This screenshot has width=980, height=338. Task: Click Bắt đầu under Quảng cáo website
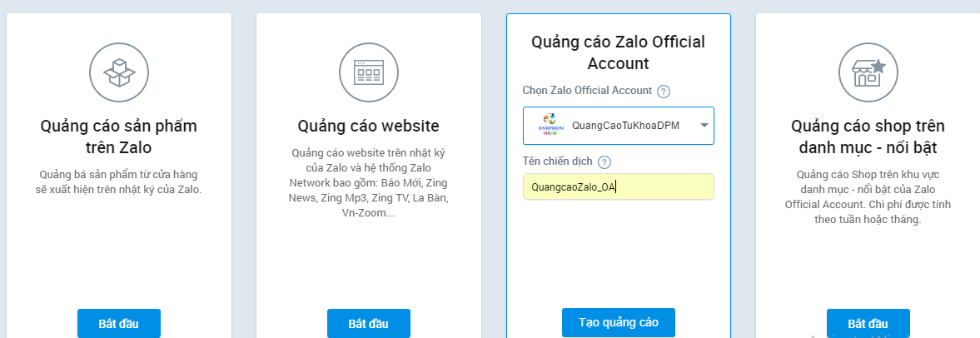click(369, 324)
